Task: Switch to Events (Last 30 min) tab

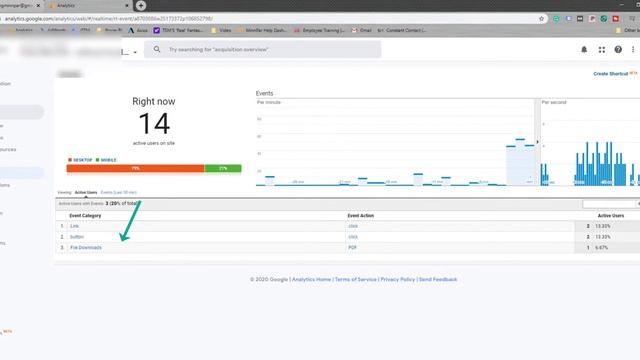Action: click(118, 192)
